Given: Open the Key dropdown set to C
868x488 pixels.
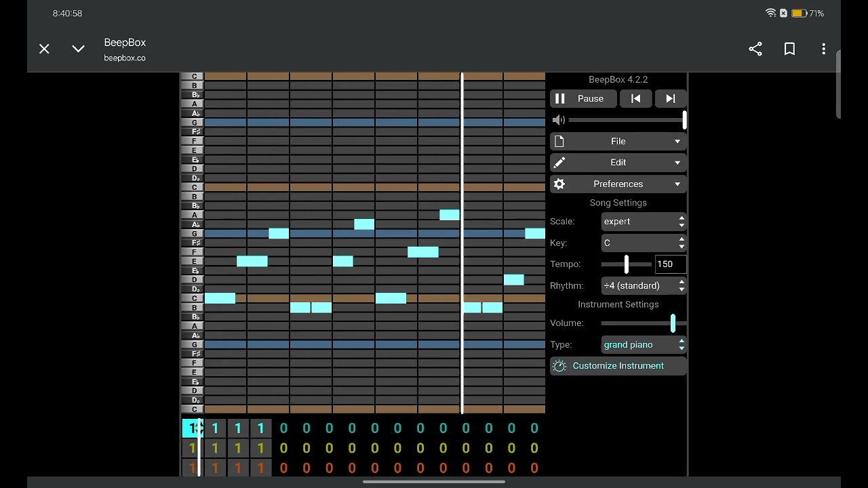Looking at the screenshot, I should (644, 243).
